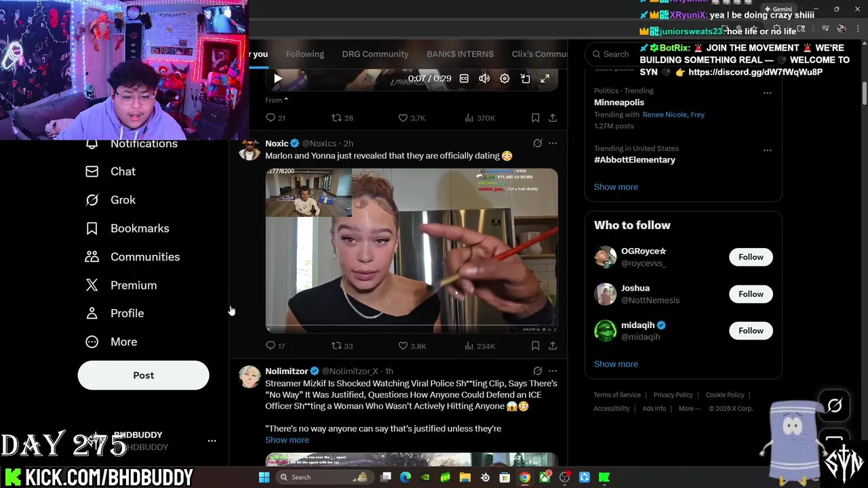Switch to the Following tab
This screenshot has width=868, height=488.
[x=304, y=54]
